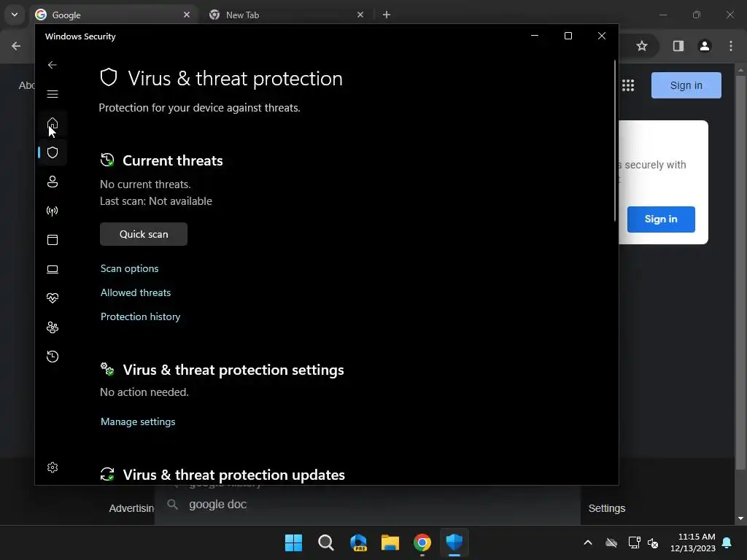Open taskbar Search
Screen dimensions: 747x560
pyautogui.click(x=326, y=542)
